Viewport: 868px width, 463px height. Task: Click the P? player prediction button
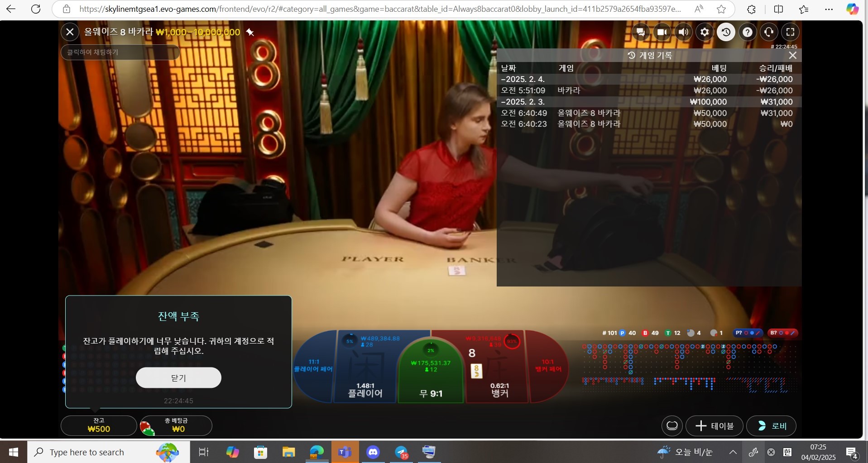[747, 333]
